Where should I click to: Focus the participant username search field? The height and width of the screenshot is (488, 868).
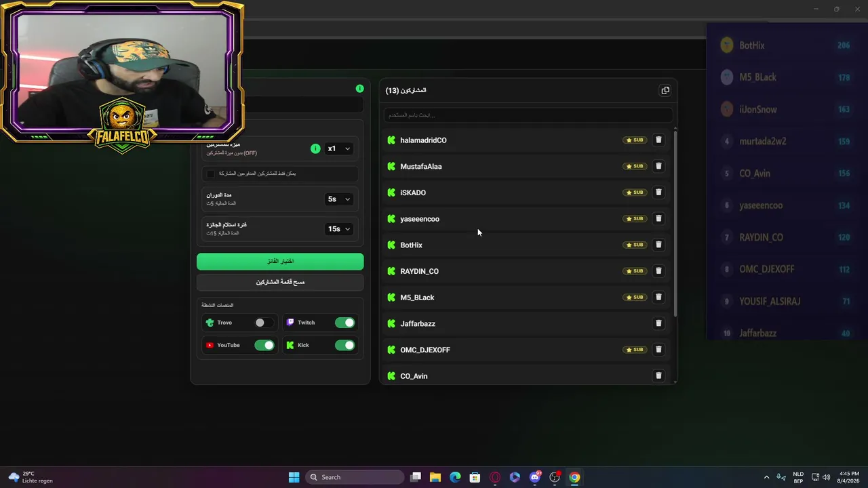(x=528, y=115)
